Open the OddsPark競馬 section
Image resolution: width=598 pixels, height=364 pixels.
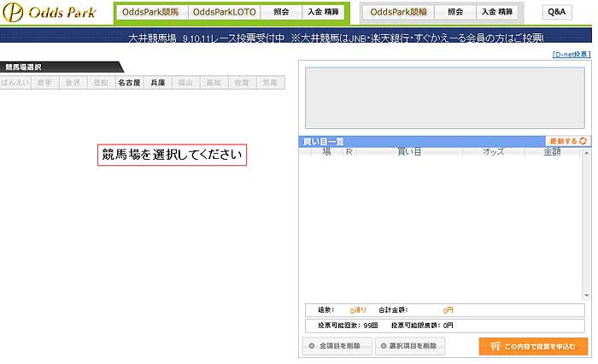click(x=150, y=13)
